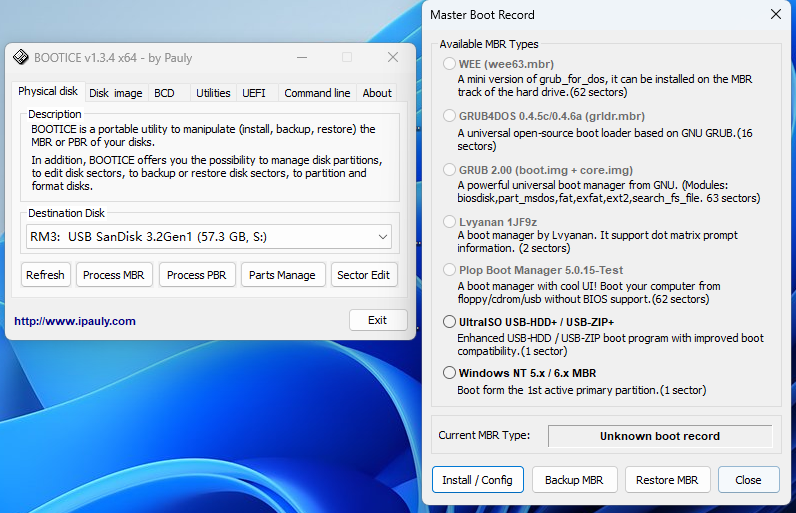Click the Current MBR Type field showing Unknown boot record
Image resolution: width=796 pixels, height=513 pixels.
tap(660, 436)
